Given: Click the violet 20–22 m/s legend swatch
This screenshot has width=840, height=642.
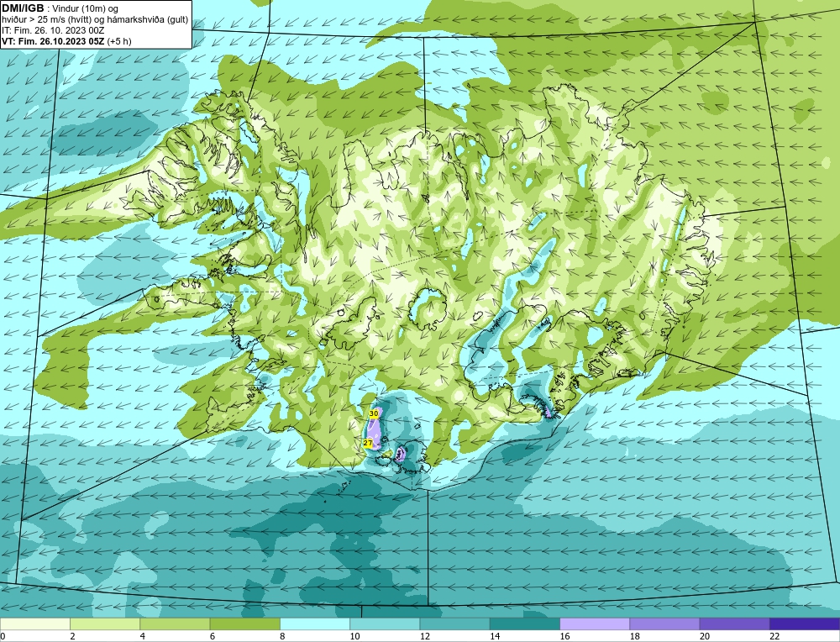Looking at the screenshot, I should [734, 624].
